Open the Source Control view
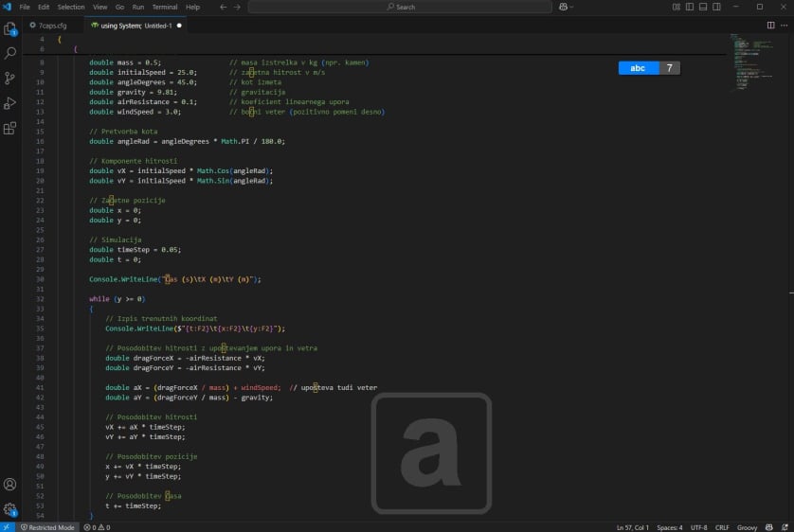Viewport: 794px width, 532px height. click(10, 78)
